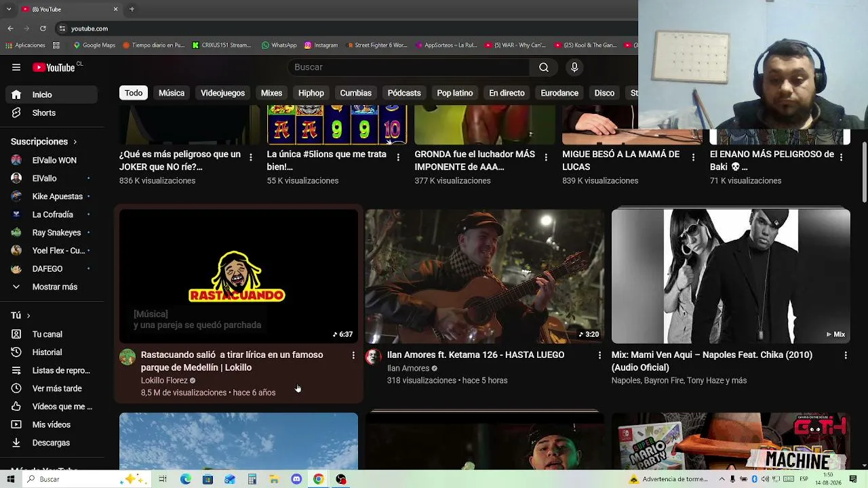The image size is (868, 488).
Task: Reload the page in Chrome
Action: 43,28
